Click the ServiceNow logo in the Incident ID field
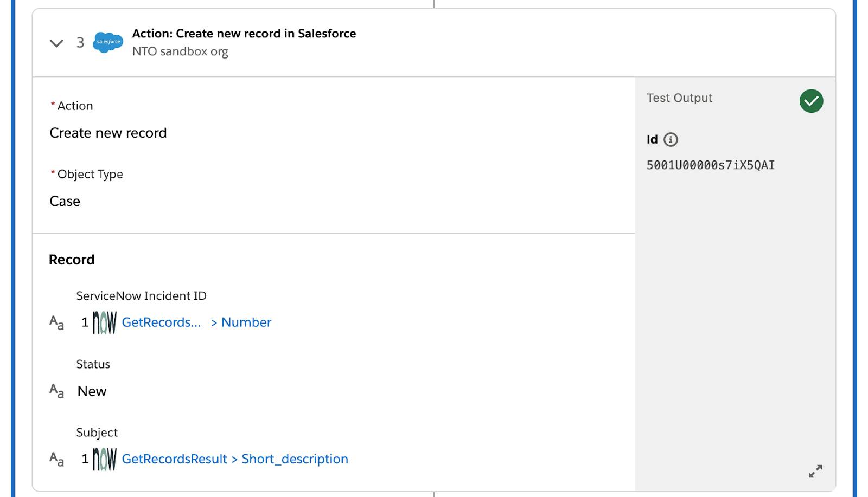Image resolution: width=868 pixels, height=497 pixels. pos(104,322)
